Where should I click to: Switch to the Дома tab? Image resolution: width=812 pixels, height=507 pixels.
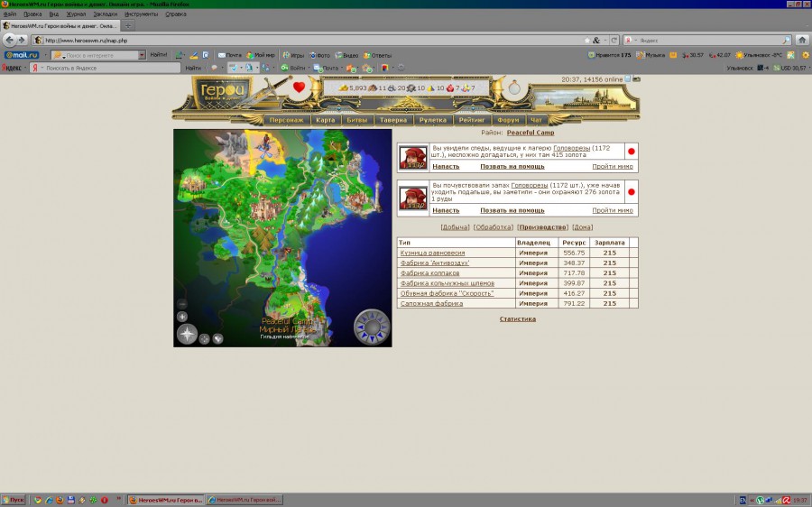tap(583, 227)
